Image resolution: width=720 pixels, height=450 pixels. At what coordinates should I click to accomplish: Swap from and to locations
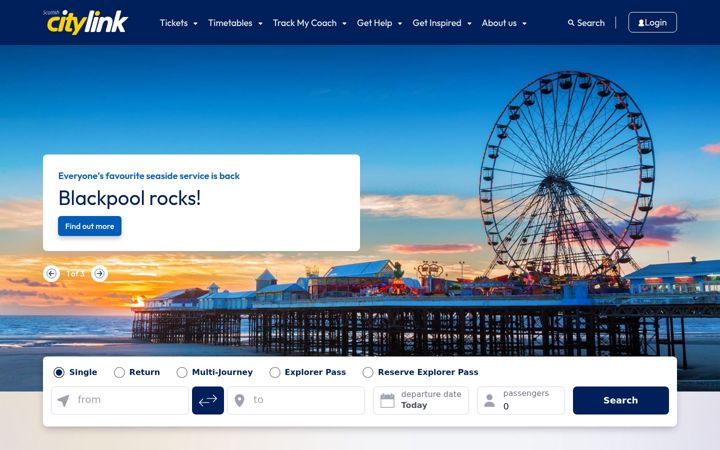(208, 400)
